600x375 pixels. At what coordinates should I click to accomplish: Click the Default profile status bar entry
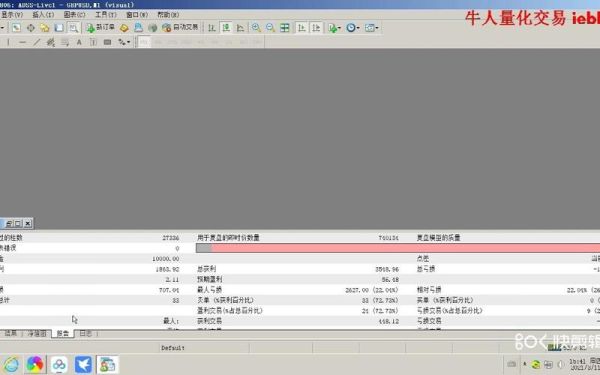tap(173, 348)
